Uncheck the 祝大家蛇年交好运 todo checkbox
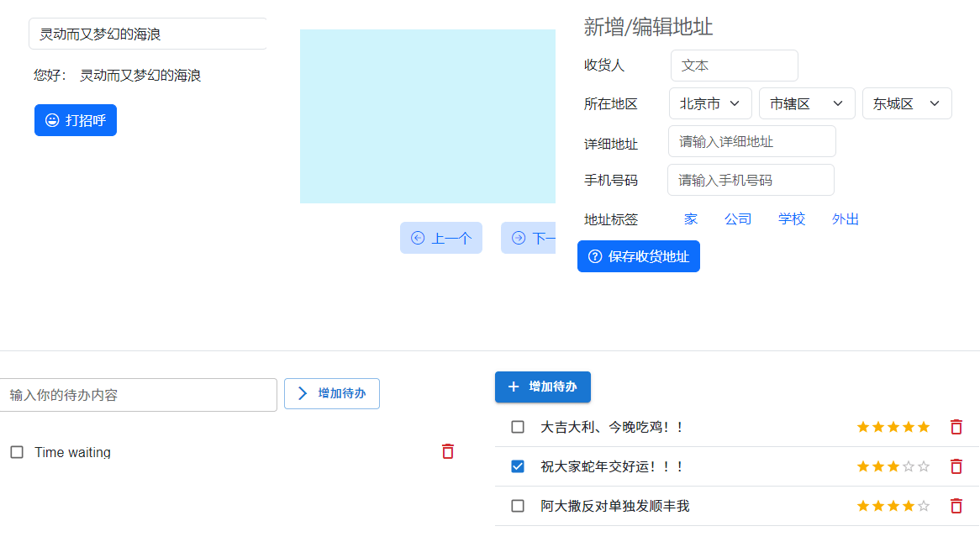 (x=517, y=466)
